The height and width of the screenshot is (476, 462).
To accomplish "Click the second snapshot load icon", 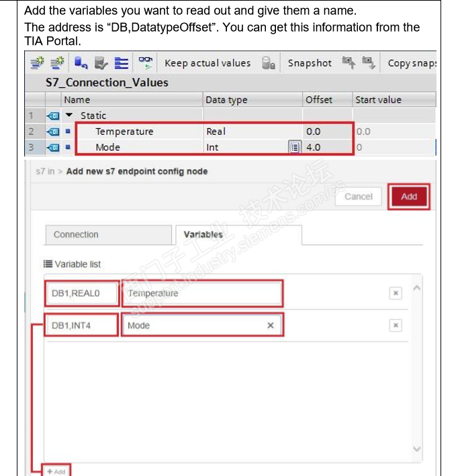I will coord(369,62).
